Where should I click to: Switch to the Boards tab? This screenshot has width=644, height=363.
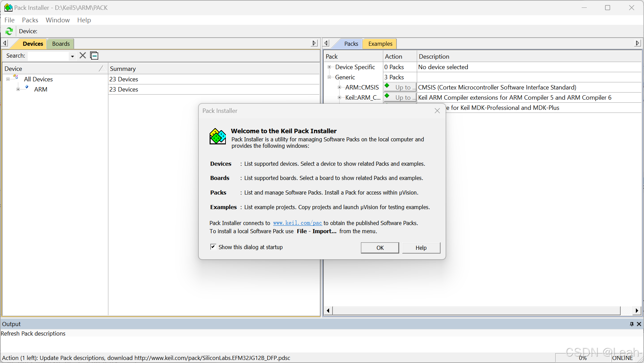[x=61, y=44]
